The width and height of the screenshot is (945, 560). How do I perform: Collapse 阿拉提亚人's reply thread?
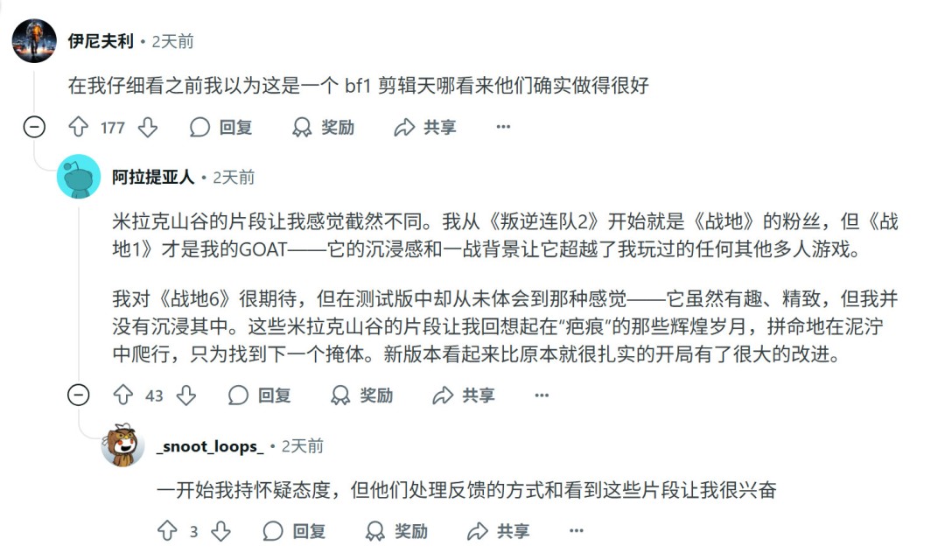click(x=79, y=395)
